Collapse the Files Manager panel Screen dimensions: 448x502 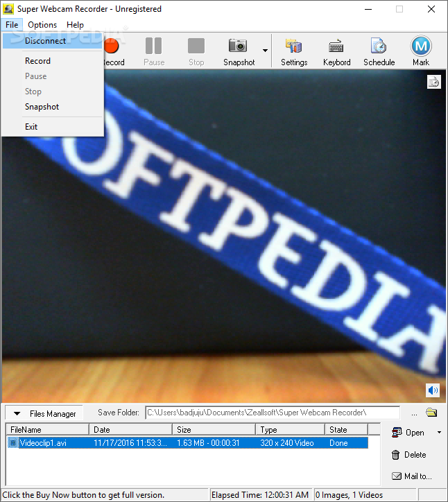[44, 413]
